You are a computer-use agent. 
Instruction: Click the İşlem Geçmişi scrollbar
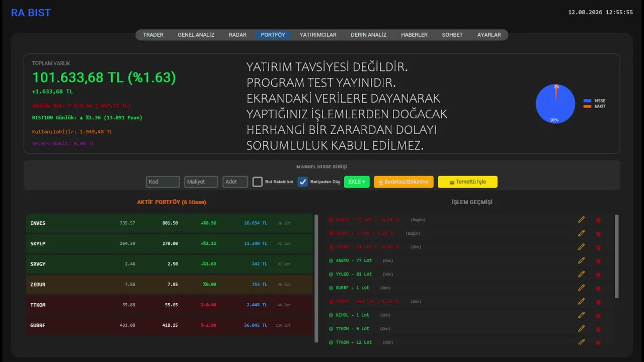pyautogui.click(x=617, y=256)
